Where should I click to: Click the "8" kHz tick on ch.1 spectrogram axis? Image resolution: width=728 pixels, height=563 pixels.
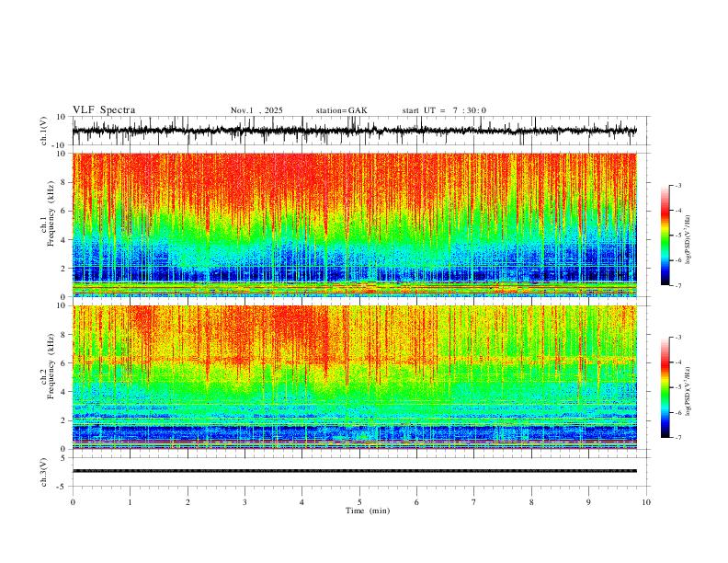pos(63,182)
